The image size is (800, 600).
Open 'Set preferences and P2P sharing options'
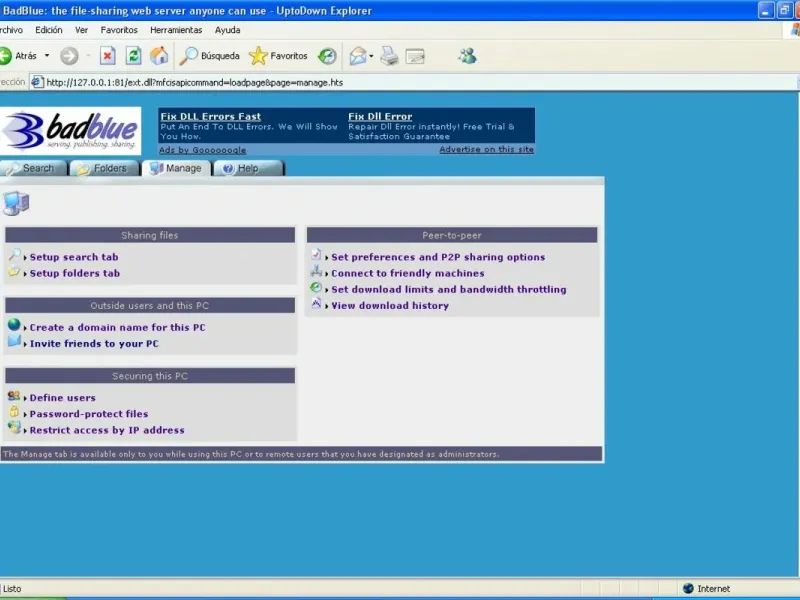click(438, 257)
